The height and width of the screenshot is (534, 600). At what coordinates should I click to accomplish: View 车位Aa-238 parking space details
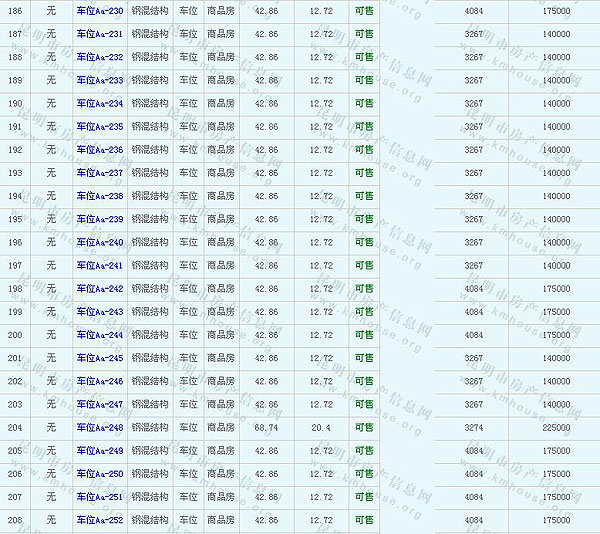pyautogui.click(x=100, y=196)
